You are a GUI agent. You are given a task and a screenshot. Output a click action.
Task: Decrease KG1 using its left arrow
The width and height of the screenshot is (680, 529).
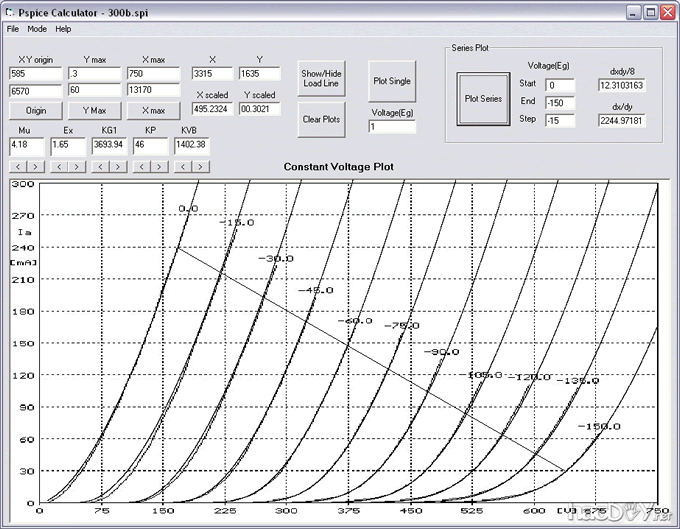(x=101, y=166)
